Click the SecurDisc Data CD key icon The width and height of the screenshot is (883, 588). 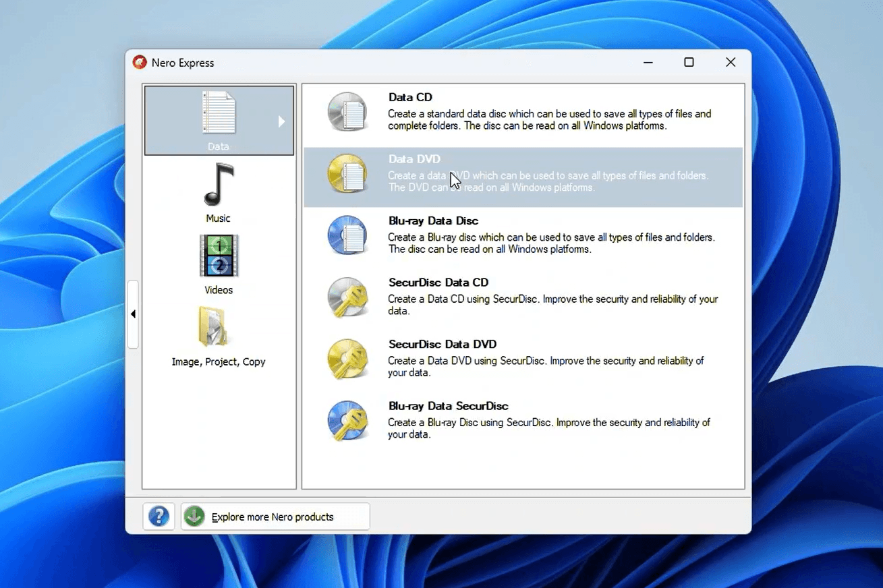point(347,297)
